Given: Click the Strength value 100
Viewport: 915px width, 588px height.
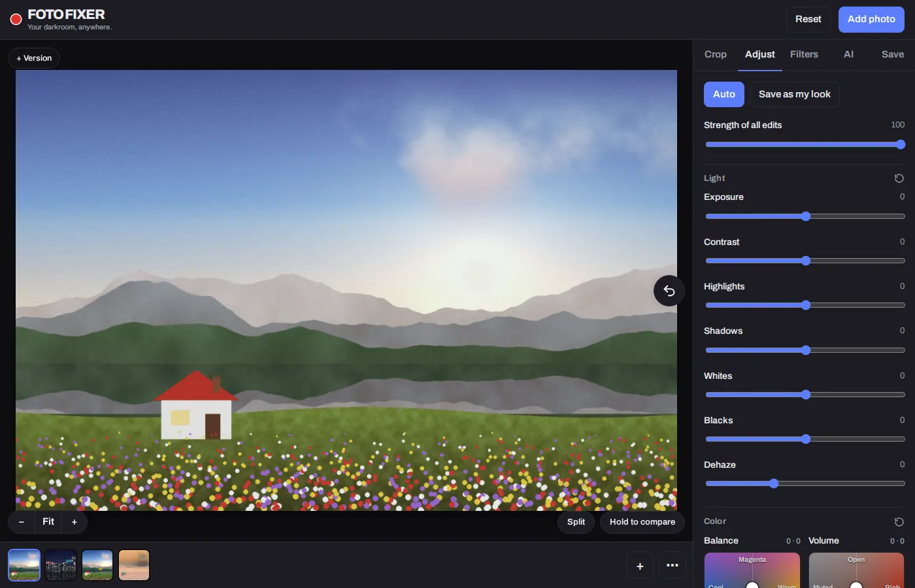Looking at the screenshot, I should (x=897, y=125).
